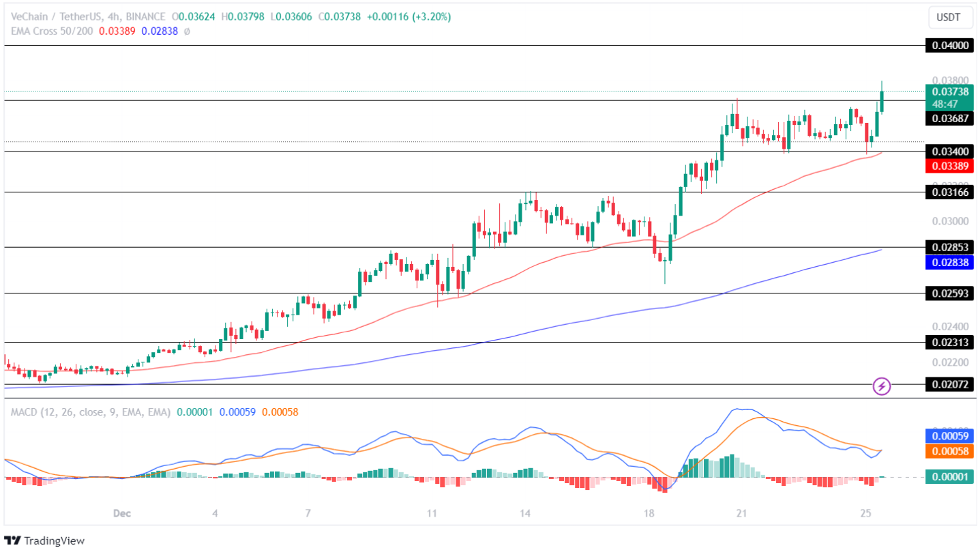This screenshot has height=548, width=980.
Task: Click the 0.02593 price level label
Action: click(949, 293)
